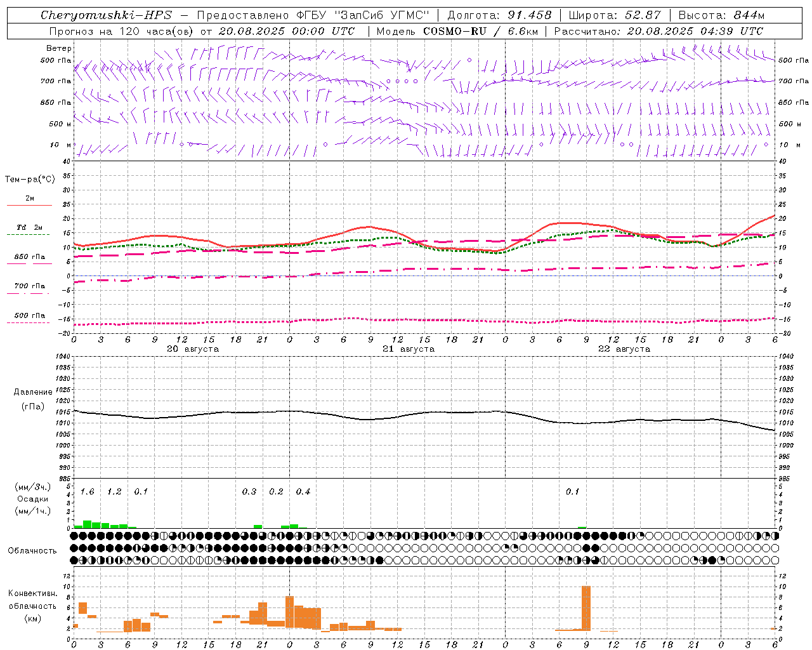Click the station title Cheryomushki-HPS
812x650 pixels.
106,15
